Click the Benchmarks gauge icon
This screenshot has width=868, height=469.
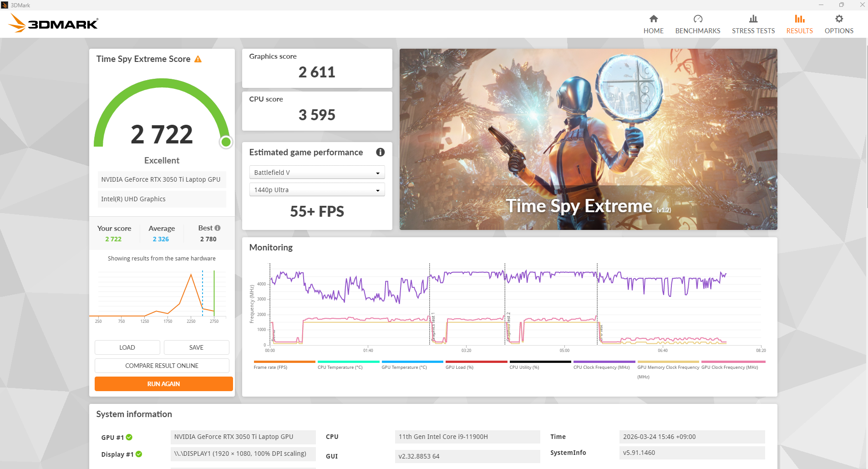698,19
